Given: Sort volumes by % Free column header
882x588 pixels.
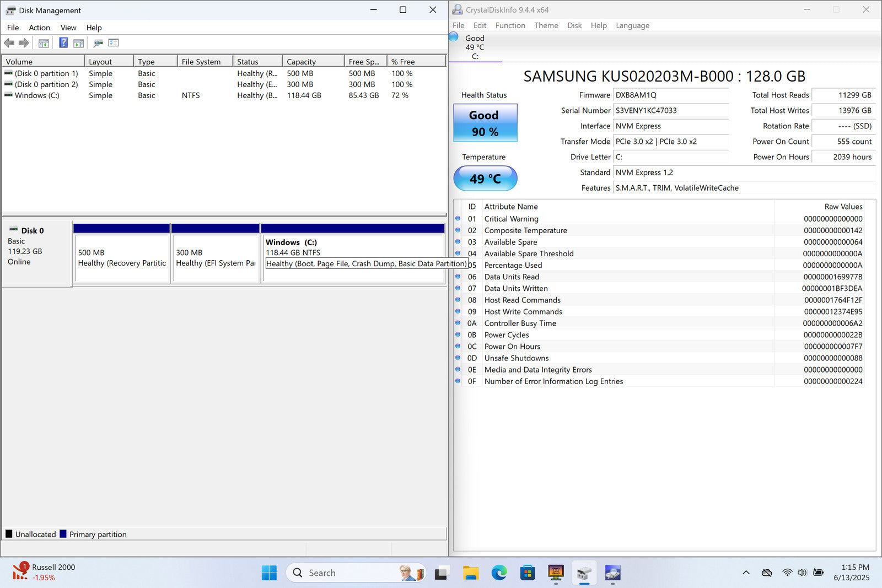Looking at the screenshot, I should [416, 61].
